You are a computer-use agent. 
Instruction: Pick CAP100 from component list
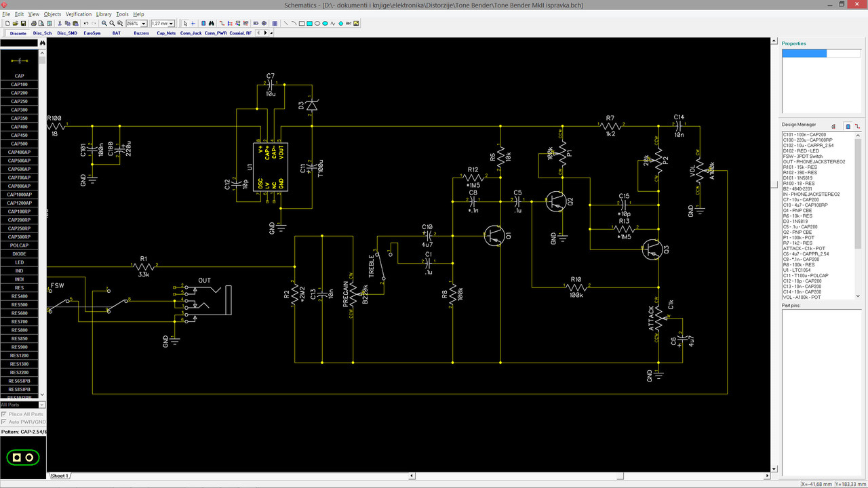click(x=19, y=84)
